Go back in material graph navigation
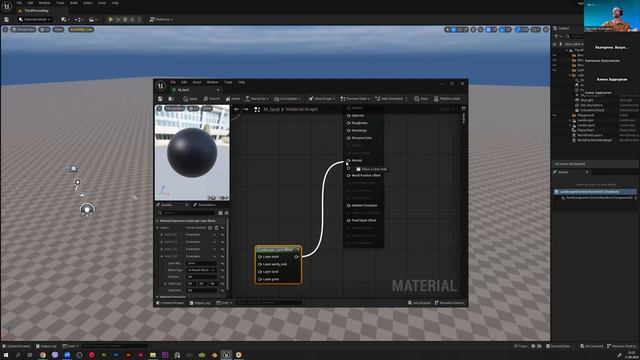The width and height of the screenshot is (640, 360). pos(237,109)
